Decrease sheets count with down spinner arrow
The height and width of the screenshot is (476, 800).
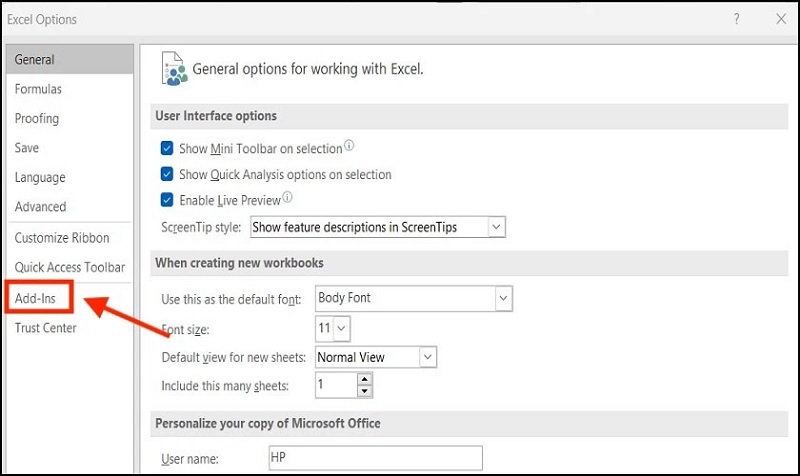[365, 391]
